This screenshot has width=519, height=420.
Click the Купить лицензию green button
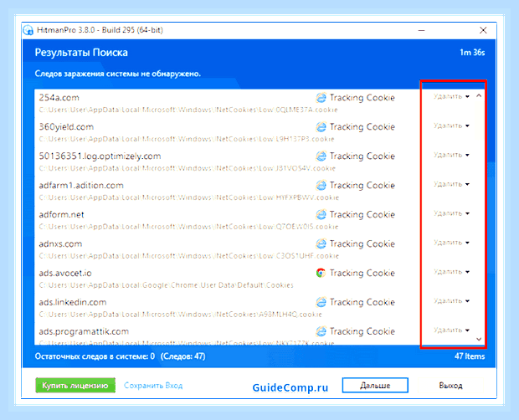(x=75, y=385)
